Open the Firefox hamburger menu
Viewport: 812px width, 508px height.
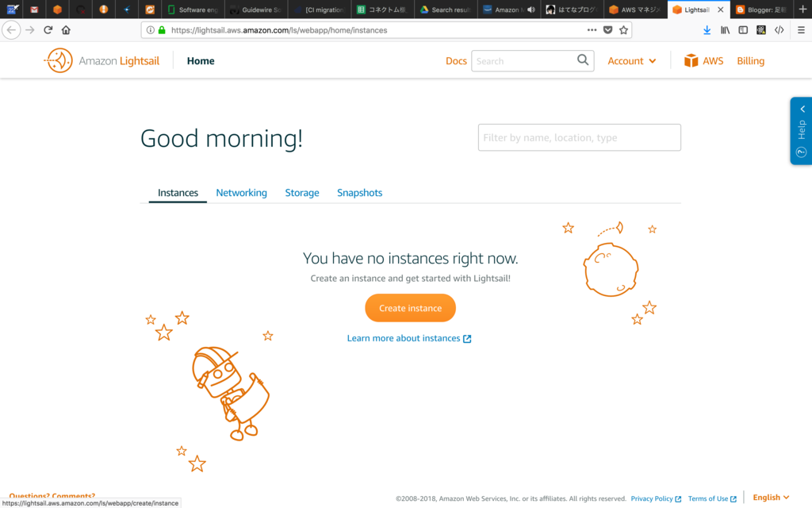(x=801, y=30)
